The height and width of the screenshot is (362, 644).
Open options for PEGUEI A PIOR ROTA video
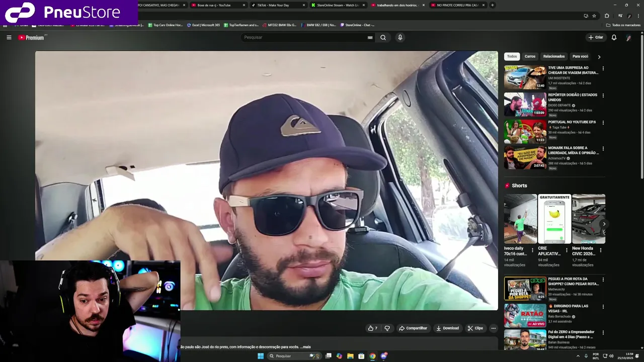tap(603, 280)
